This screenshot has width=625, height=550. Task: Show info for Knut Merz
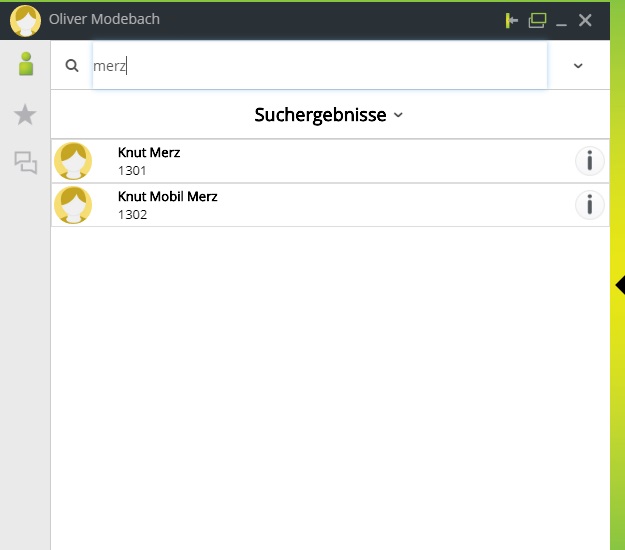[x=590, y=161]
